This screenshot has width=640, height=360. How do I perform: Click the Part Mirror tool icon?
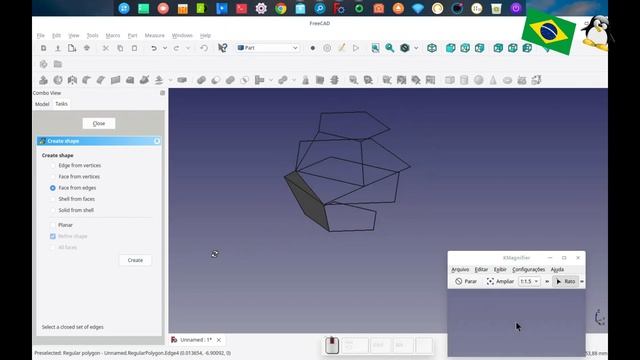(x=72, y=80)
